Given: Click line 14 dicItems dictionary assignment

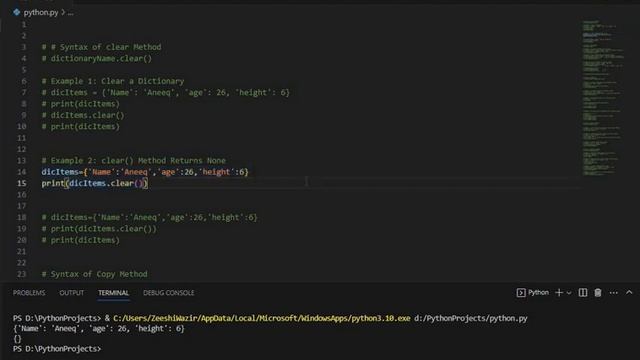Looking at the screenshot, I should tap(145, 172).
